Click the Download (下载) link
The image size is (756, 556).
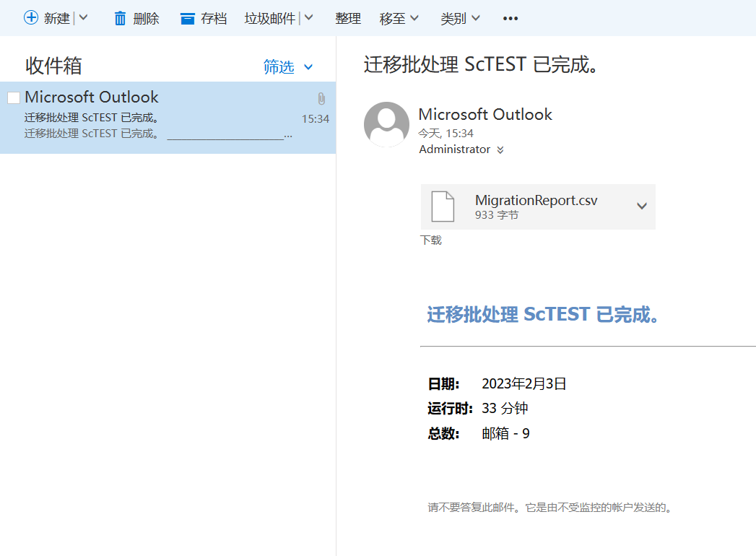pyautogui.click(x=430, y=240)
